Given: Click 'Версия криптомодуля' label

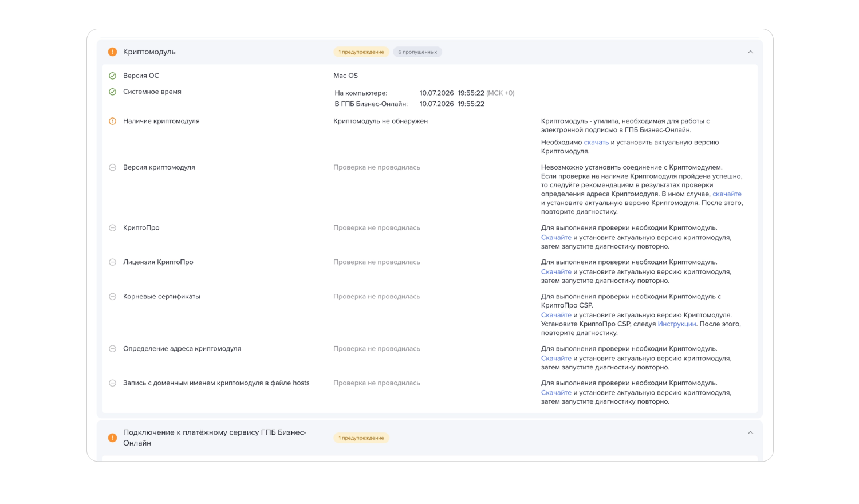Looking at the screenshot, I should tap(159, 167).
